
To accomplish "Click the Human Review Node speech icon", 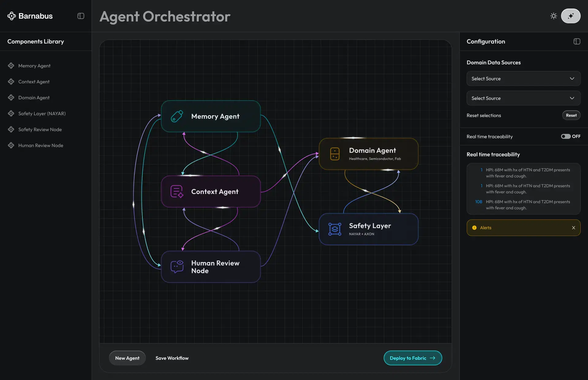I will pos(176,267).
